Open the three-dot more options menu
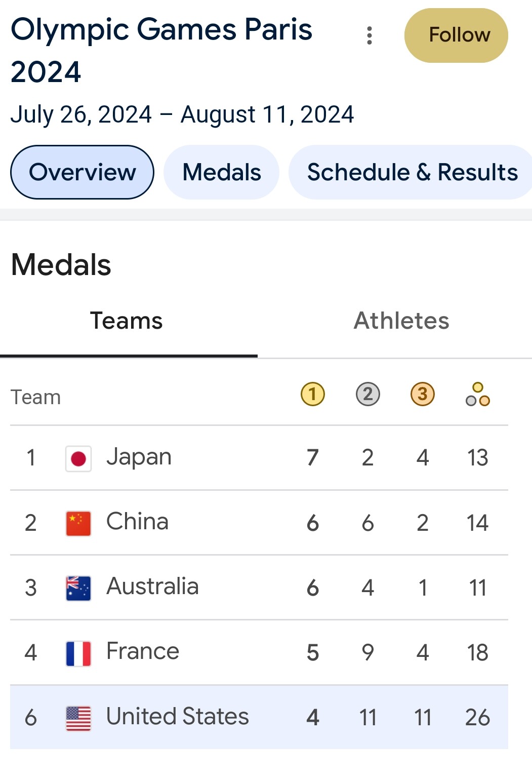The height and width of the screenshot is (782, 532). (370, 35)
